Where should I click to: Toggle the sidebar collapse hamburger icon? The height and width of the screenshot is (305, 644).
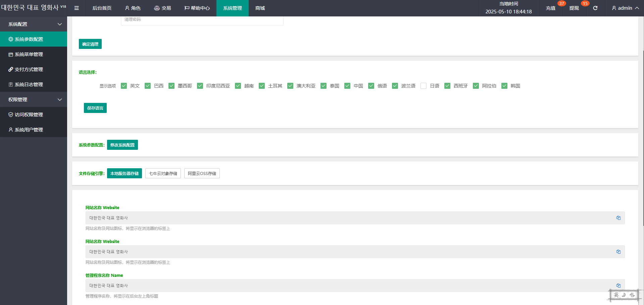coord(77,8)
